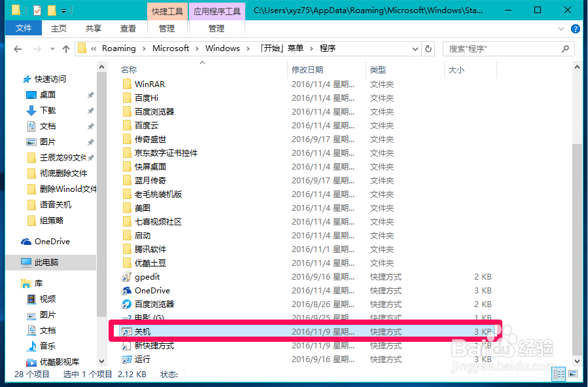The width and height of the screenshot is (588, 387).
Task: Collapse the ribbon with the chevron arrow
Action: pyautogui.click(x=560, y=28)
